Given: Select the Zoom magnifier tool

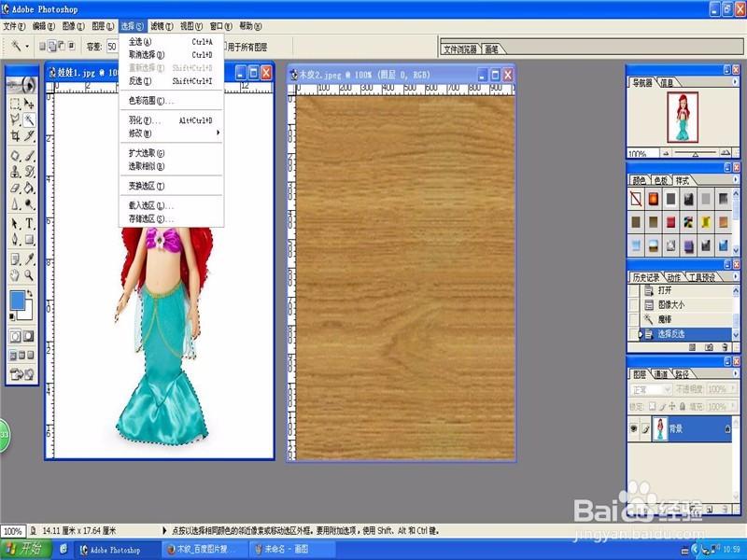Looking at the screenshot, I should pos(29,275).
